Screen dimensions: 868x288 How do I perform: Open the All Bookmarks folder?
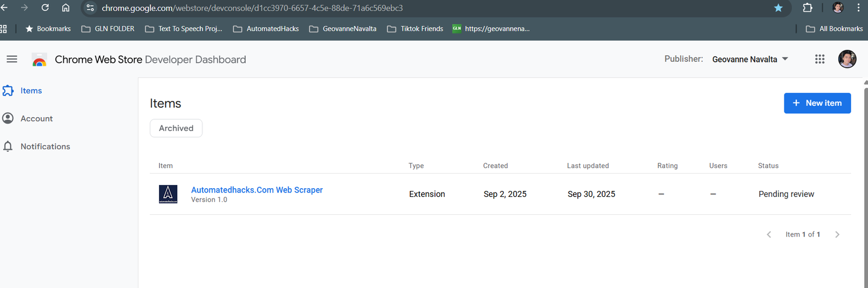click(834, 29)
